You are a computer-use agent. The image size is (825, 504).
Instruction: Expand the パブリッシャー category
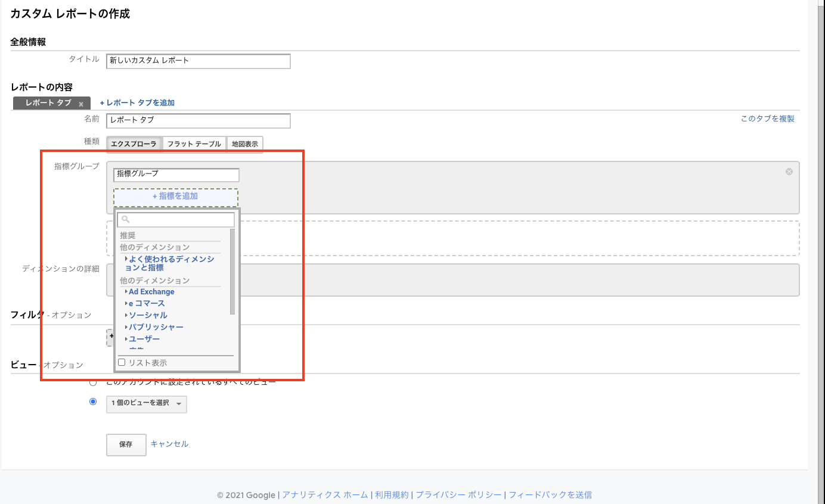156,327
